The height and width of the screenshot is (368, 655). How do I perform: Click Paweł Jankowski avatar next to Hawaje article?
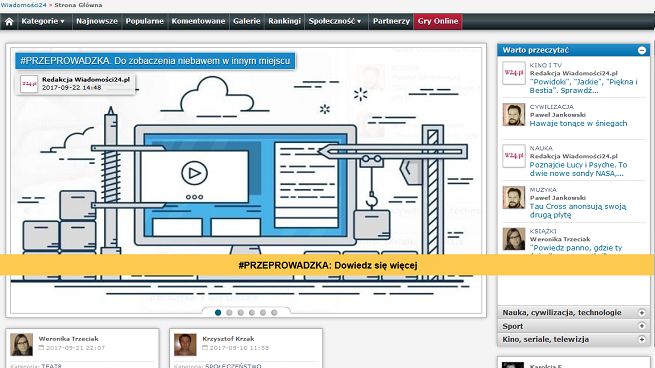tap(513, 114)
